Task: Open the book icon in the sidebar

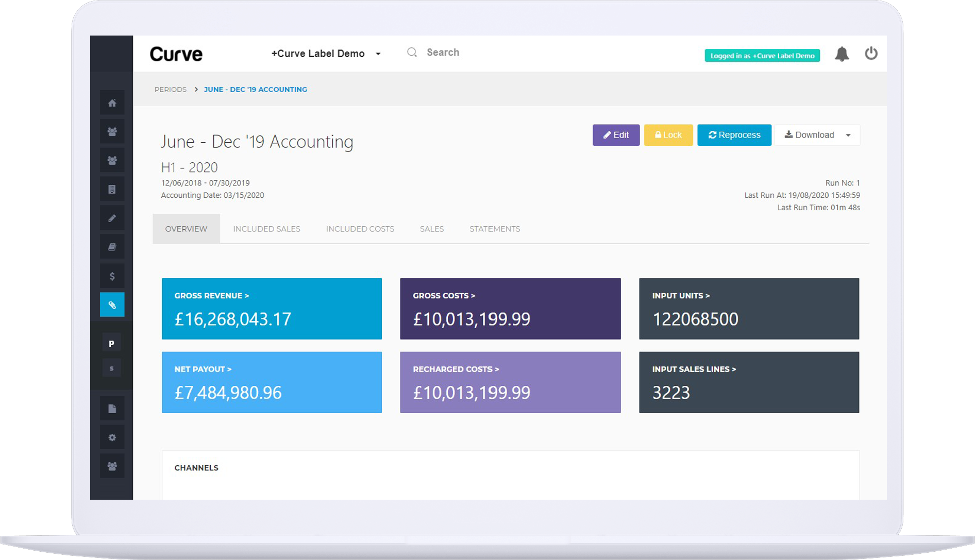Action: click(x=112, y=247)
